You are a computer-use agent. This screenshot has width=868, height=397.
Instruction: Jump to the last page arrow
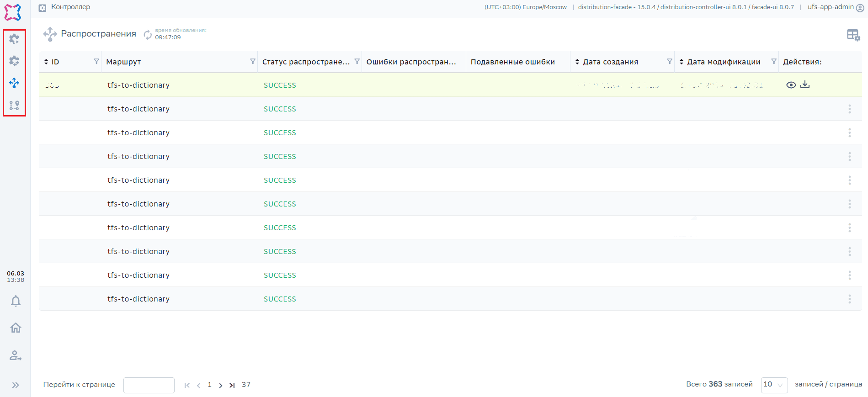[x=232, y=385]
